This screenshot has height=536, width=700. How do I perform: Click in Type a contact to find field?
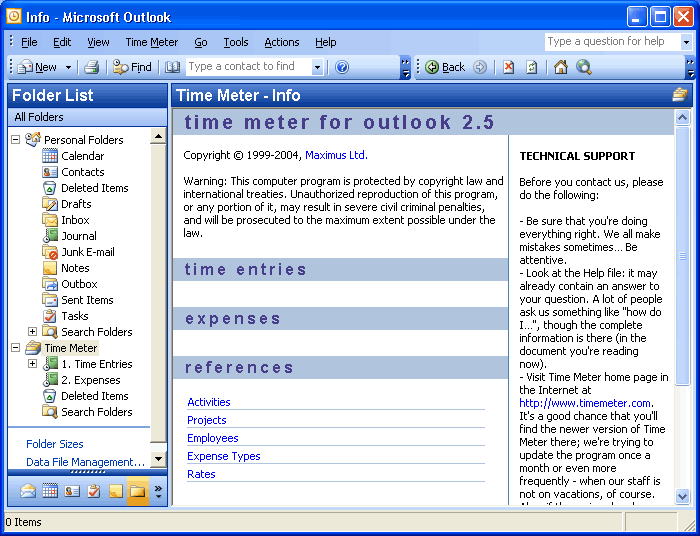tap(249, 67)
